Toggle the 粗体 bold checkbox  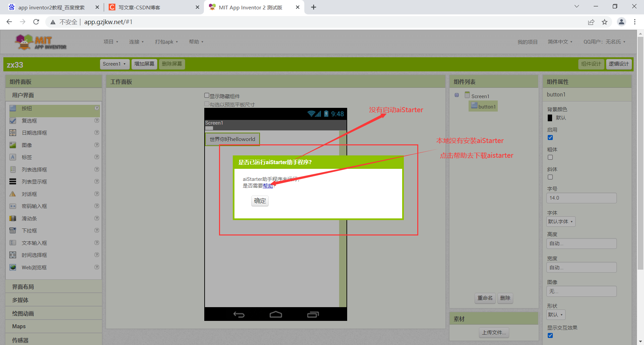coord(550,157)
